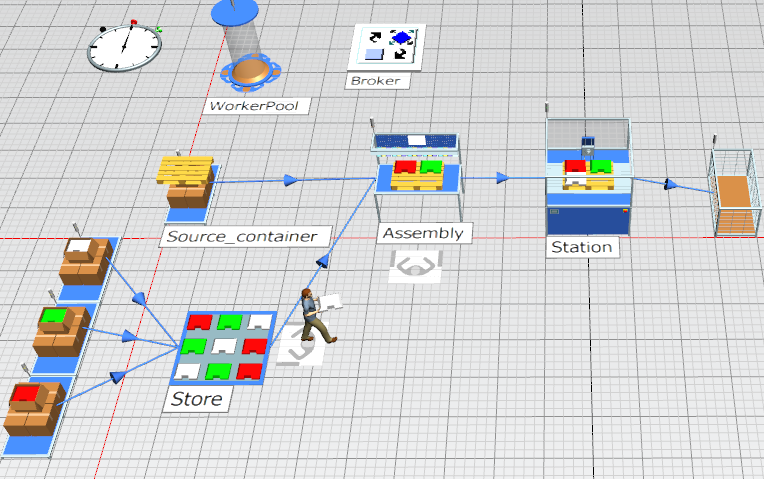Screen dimensions: 764x479
Task: Click the WorkerPool name label
Action: click(x=253, y=105)
